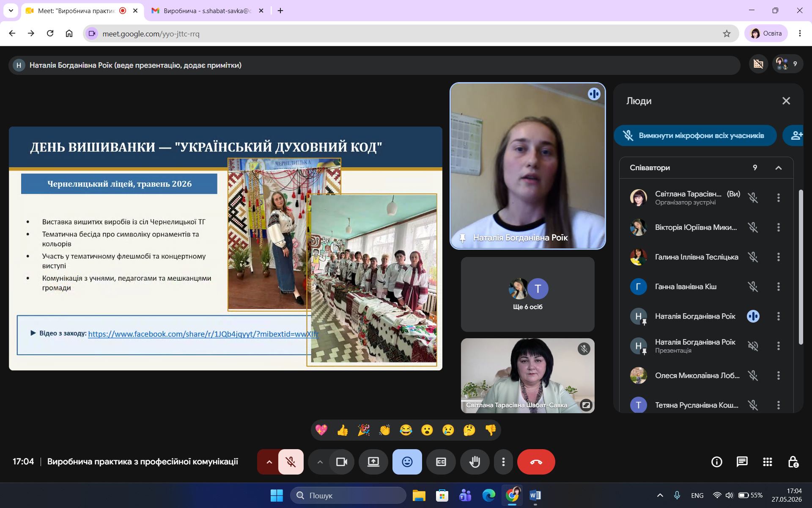Toggle the camera on or off
The image size is (812, 508).
[x=341, y=462]
